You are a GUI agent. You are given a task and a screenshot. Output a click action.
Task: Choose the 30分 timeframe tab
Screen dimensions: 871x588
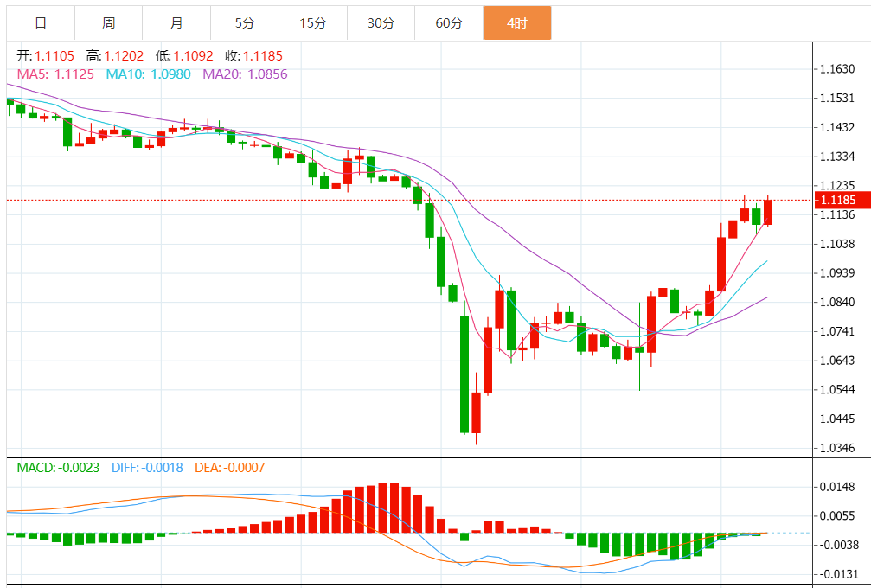[x=381, y=23]
